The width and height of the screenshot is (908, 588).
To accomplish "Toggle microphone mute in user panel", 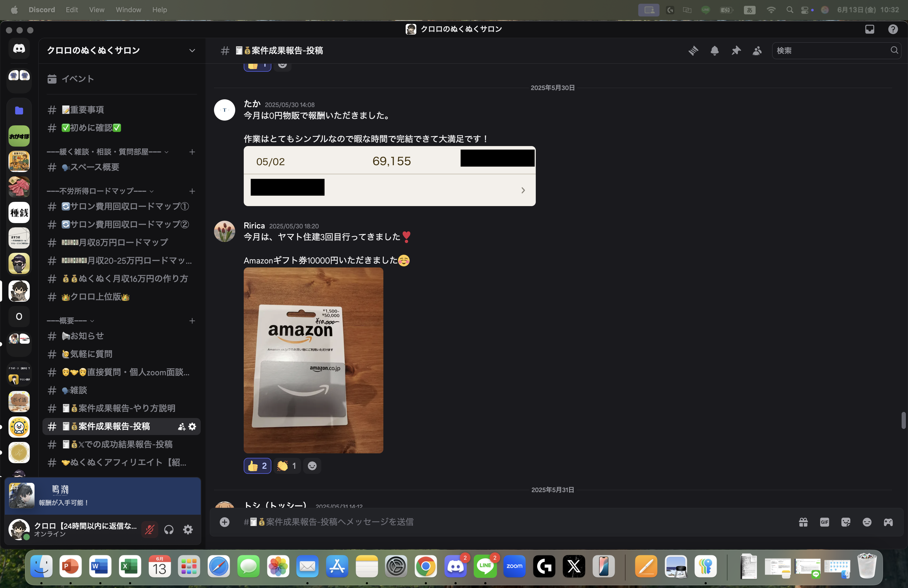I will pyautogui.click(x=149, y=530).
